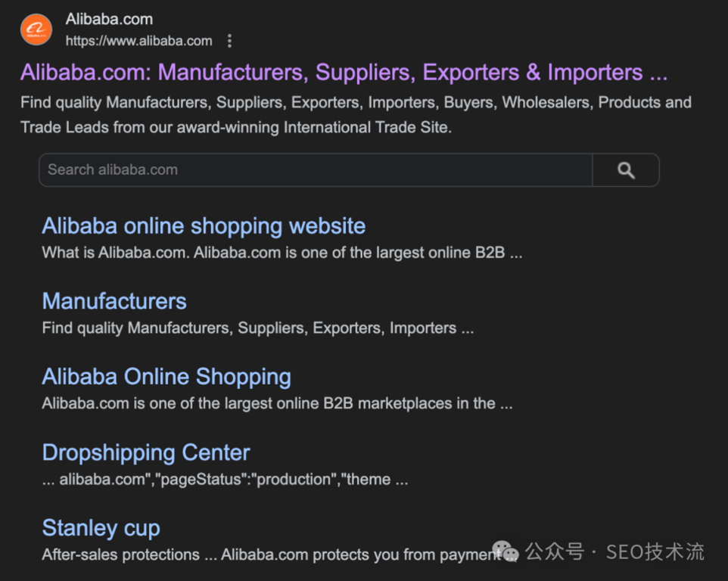
Task: Open the Alibaba online shopping website sitelink
Action: (x=204, y=226)
